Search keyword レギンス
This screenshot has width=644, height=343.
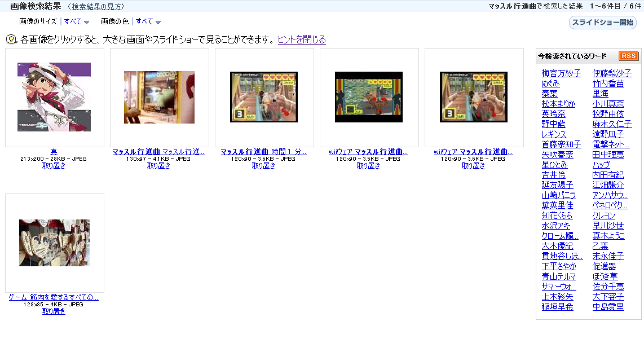pyautogui.click(x=554, y=134)
